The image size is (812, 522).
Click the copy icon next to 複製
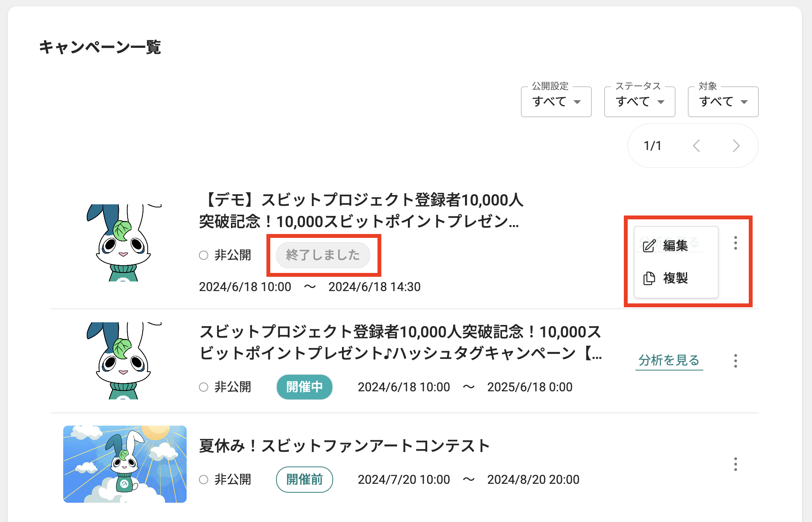pyautogui.click(x=649, y=278)
